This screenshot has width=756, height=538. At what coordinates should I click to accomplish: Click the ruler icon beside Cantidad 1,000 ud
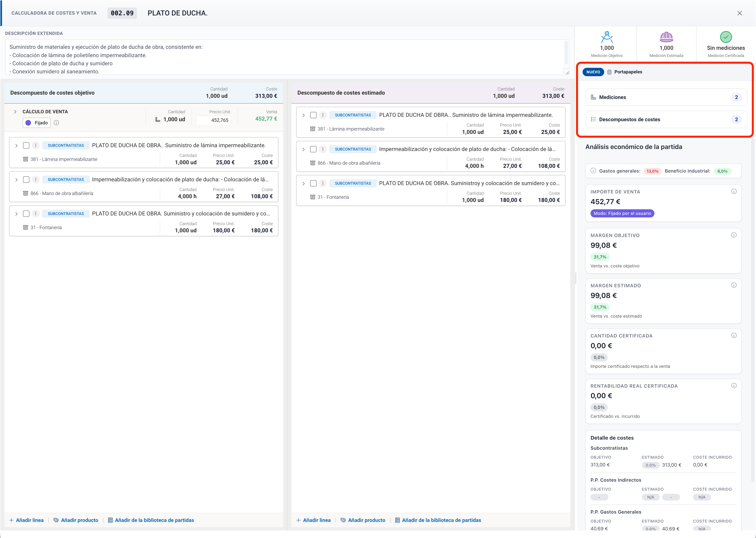click(x=158, y=119)
